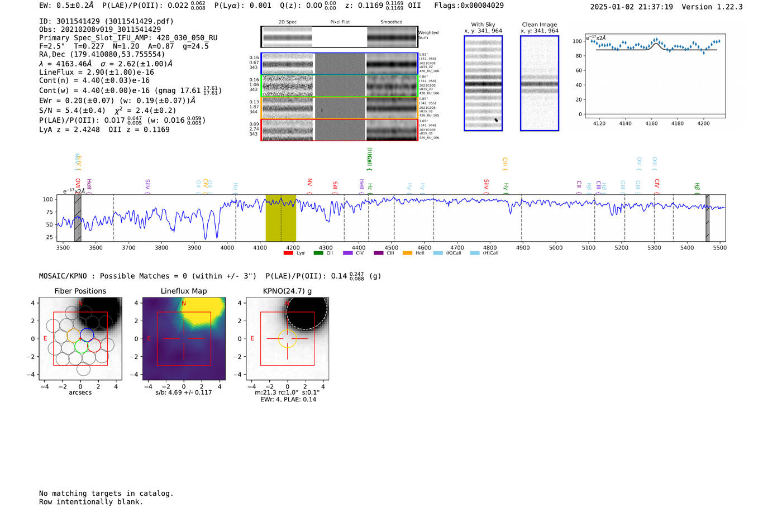Click the red NV line label
Image resolution: width=782 pixels, height=532 pixels.
coord(309,183)
